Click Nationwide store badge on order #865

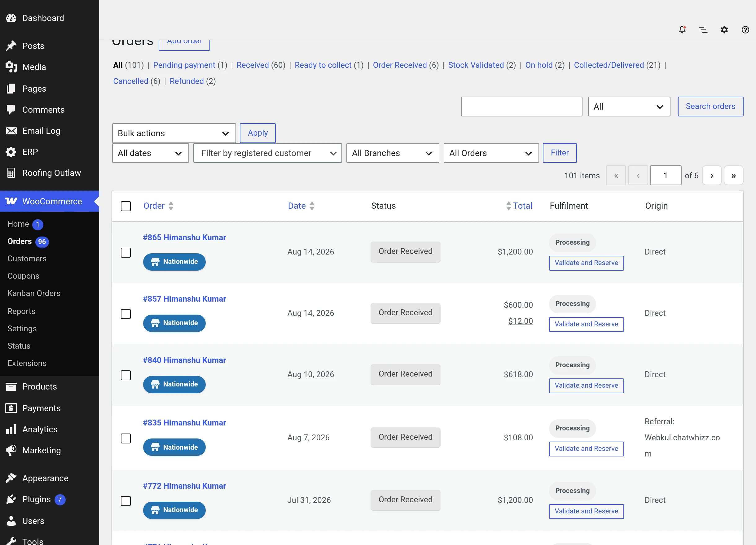click(x=174, y=261)
